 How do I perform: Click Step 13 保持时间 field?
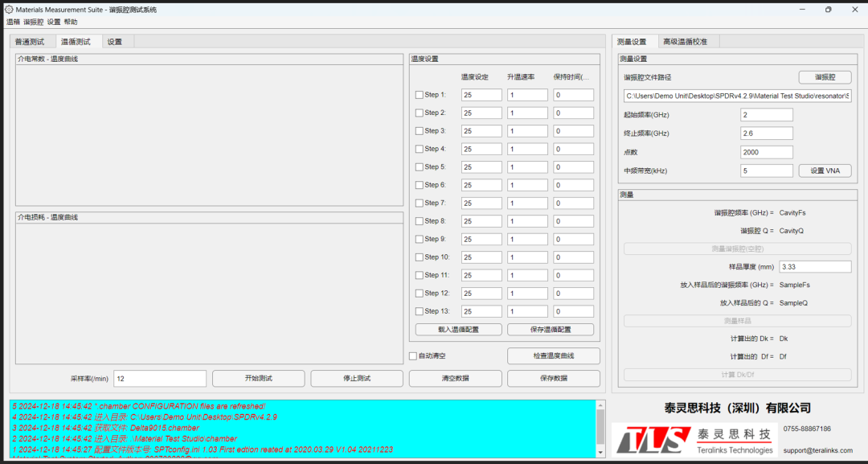click(574, 311)
